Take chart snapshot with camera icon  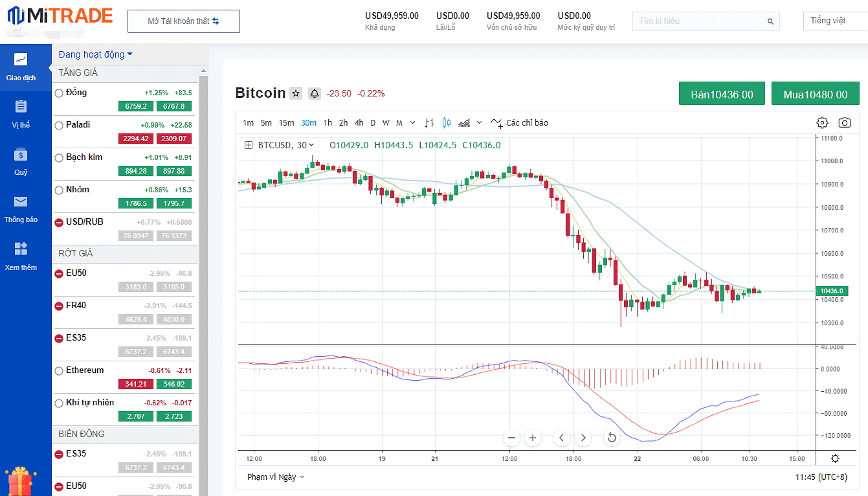click(x=845, y=122)
